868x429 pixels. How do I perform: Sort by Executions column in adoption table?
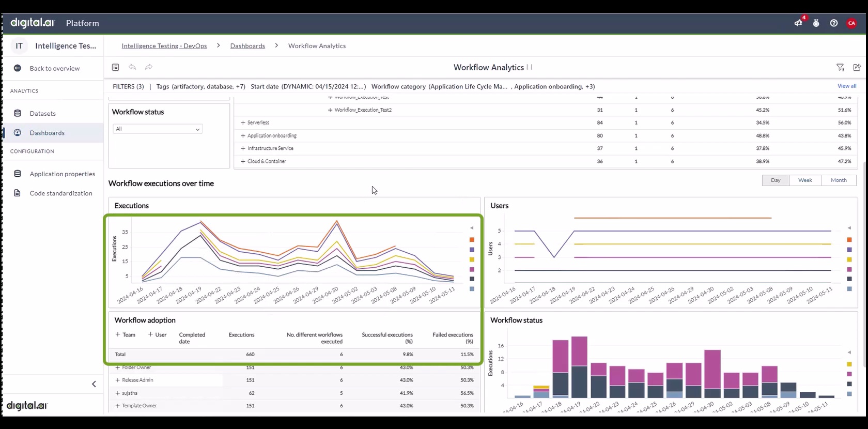[241, 335]
